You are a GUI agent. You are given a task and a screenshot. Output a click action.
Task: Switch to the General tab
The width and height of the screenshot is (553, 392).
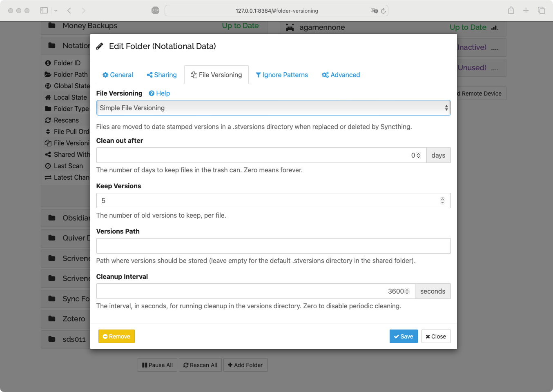118,75
